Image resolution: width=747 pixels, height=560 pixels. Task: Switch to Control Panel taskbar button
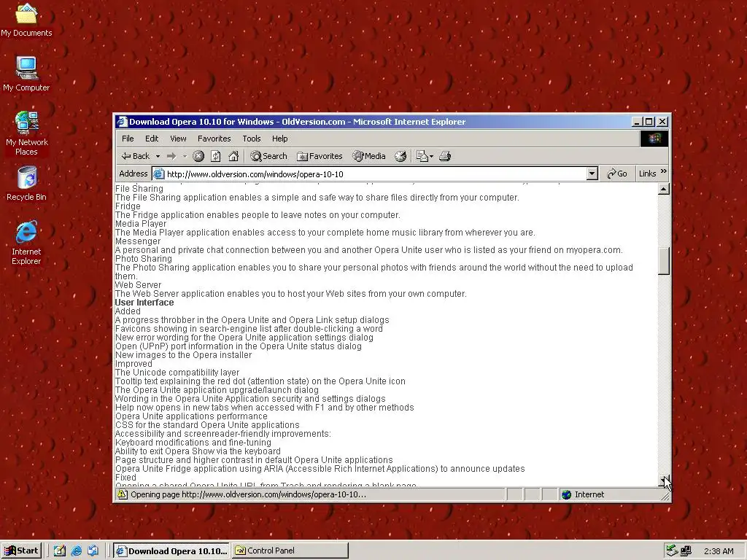290,551
